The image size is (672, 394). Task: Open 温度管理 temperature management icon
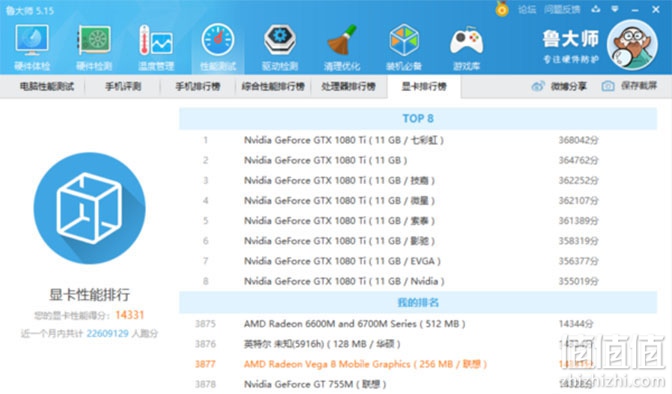pos(156,40)
